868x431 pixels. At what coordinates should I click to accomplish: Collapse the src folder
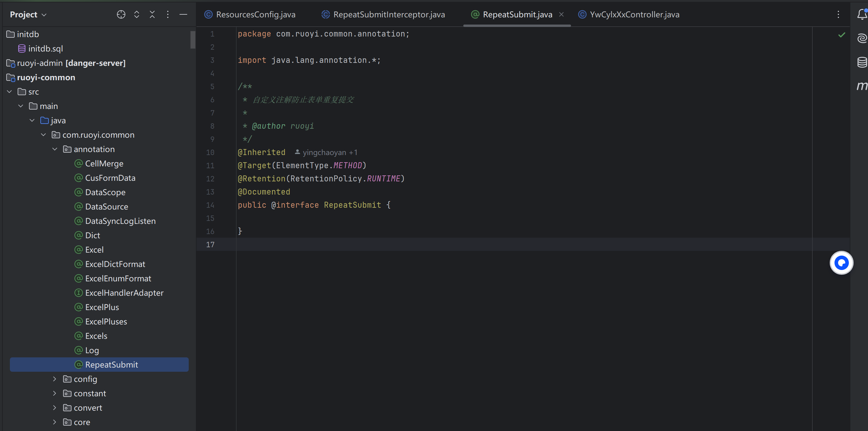tap(10, 92)
